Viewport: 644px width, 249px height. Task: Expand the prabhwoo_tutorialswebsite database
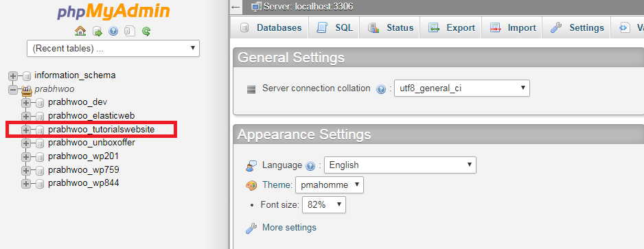pyautogui.click(x=26, y=130)
